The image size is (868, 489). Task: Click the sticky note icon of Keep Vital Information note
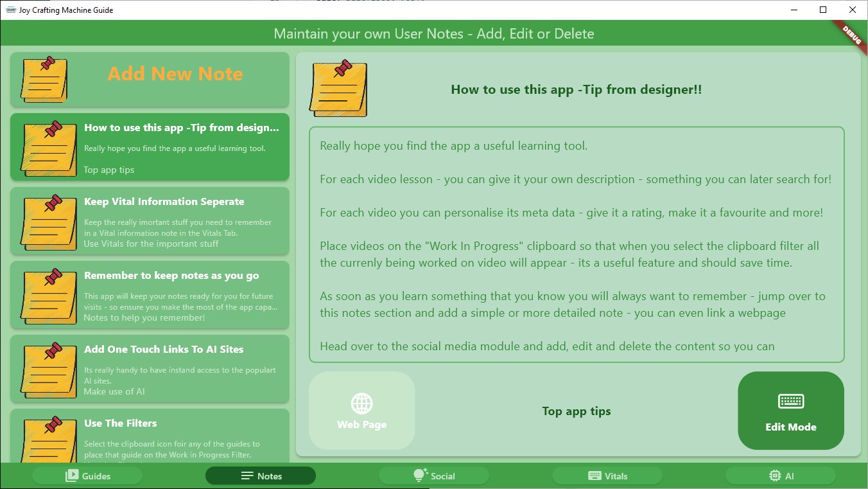[x=45, y=222]
